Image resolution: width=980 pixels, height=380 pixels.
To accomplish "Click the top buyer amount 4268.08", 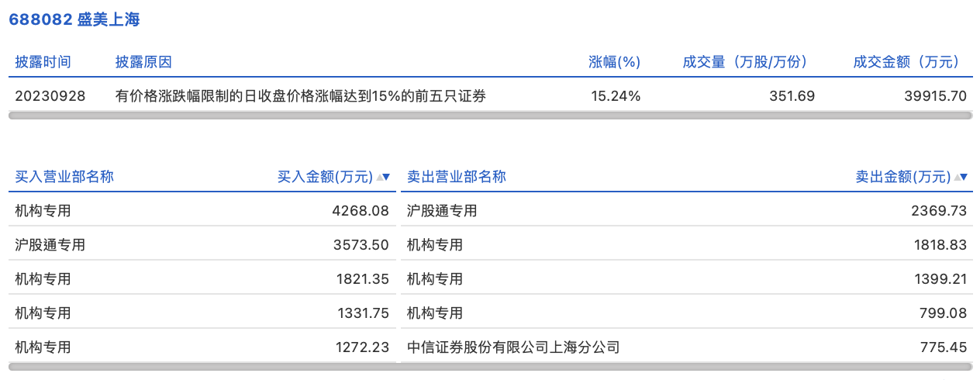I will 361,211.
